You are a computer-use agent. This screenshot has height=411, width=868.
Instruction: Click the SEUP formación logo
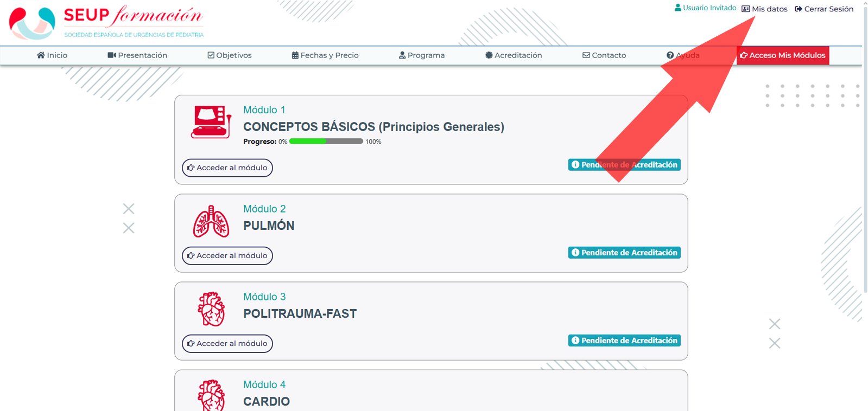106,22
